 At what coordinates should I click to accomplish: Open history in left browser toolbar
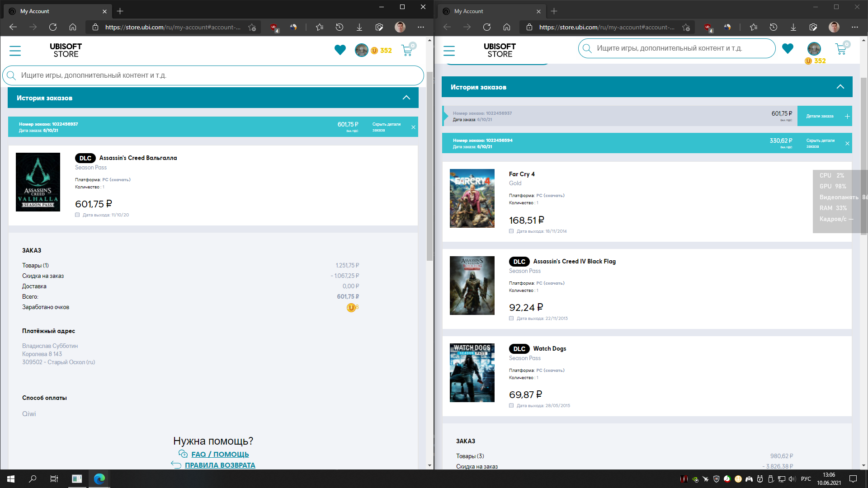pyautogui.click(x=340, y=27)
